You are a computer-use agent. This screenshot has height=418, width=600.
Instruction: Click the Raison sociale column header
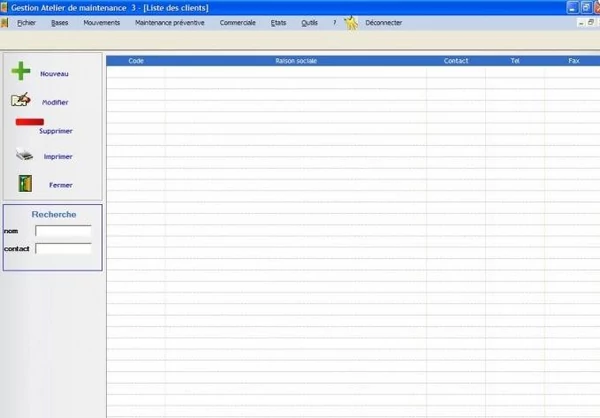click(x=296, y=61)
